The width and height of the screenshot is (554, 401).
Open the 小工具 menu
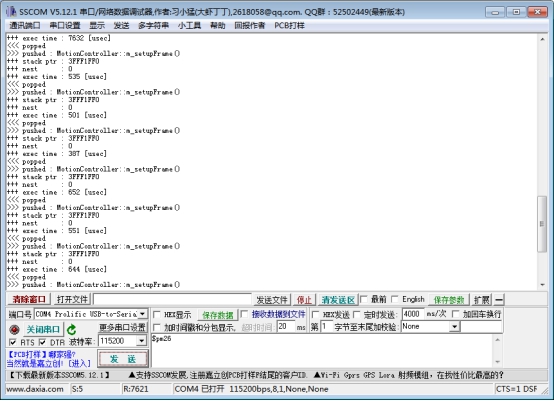[x=189, y=25]
